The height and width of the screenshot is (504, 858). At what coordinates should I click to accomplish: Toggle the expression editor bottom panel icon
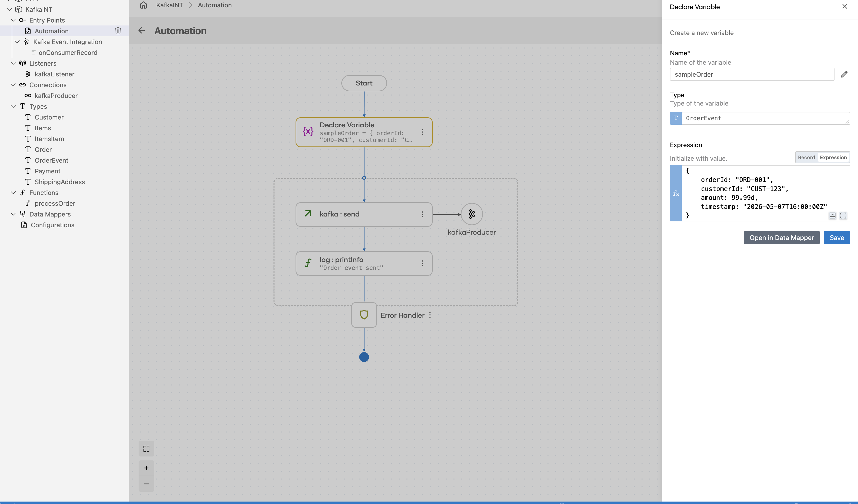pyautogui.click(x=833, y=216)
